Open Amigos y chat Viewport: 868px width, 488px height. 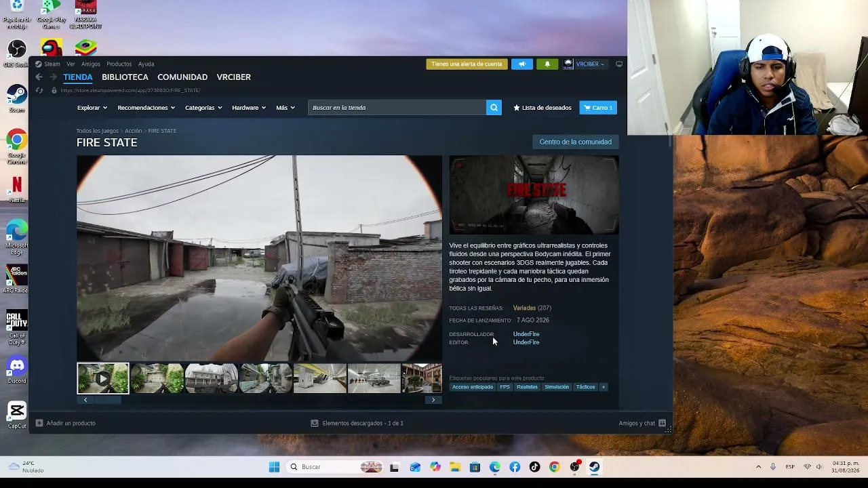coord(642,424)
